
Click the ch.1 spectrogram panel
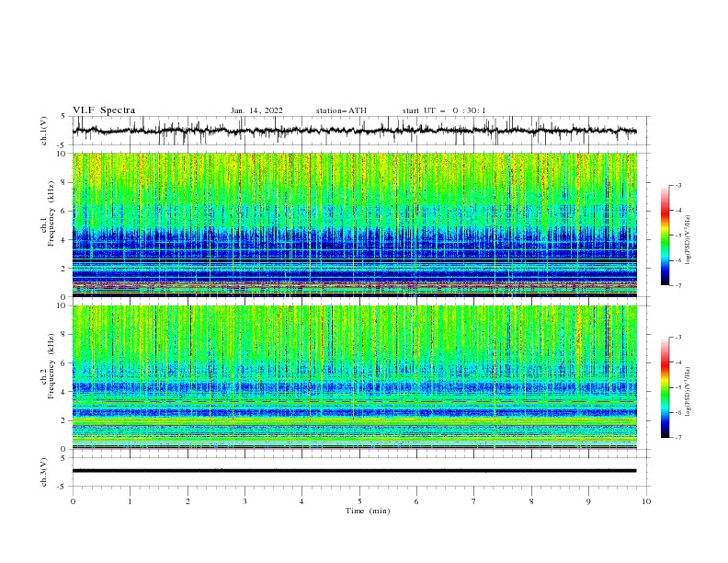[354, 224]
